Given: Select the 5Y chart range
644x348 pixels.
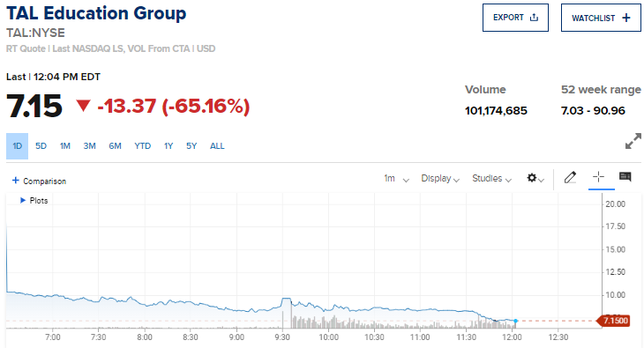Looking at the screenshot, I should [x=191, y=146].
